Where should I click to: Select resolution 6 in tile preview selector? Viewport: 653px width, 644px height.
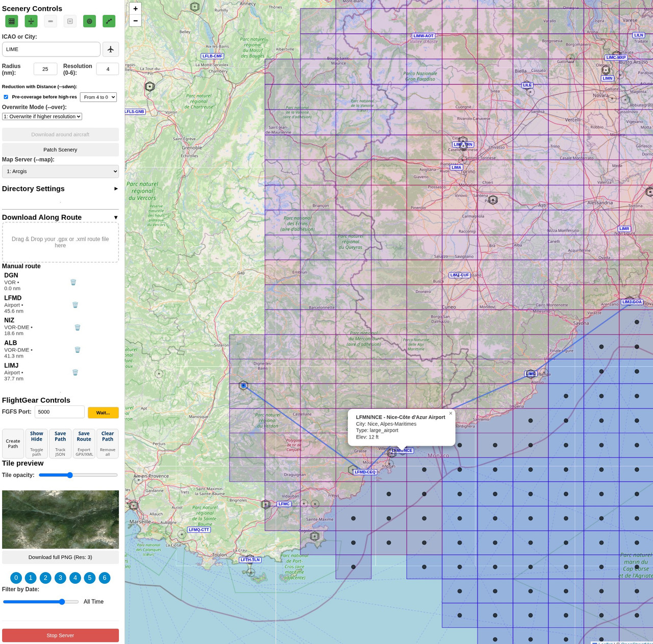(x=105, y=578)
